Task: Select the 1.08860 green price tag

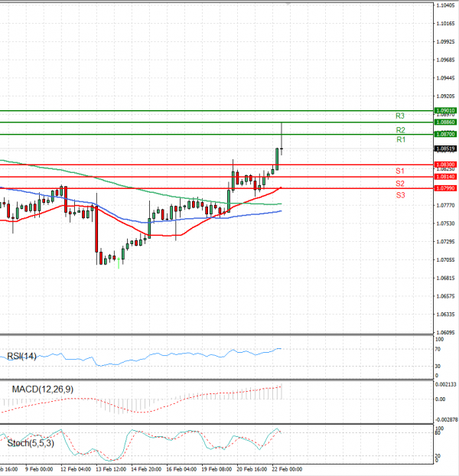Action: click(x=445, y=122)
